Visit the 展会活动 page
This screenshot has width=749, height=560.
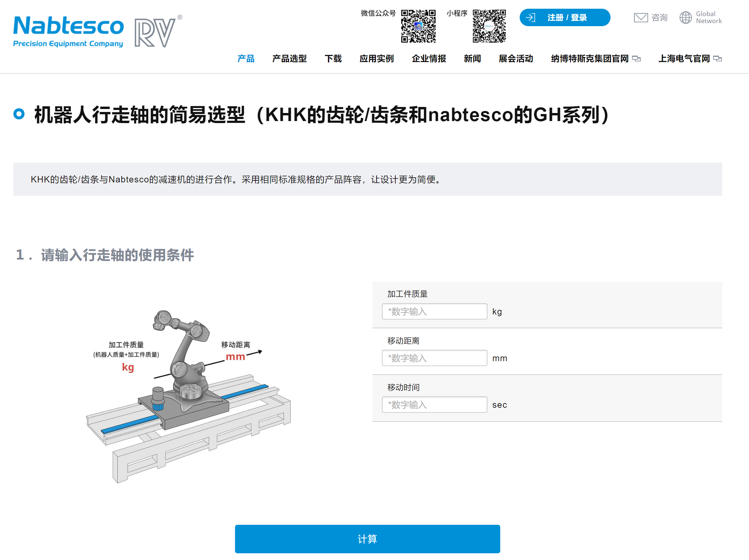[516, 59]
